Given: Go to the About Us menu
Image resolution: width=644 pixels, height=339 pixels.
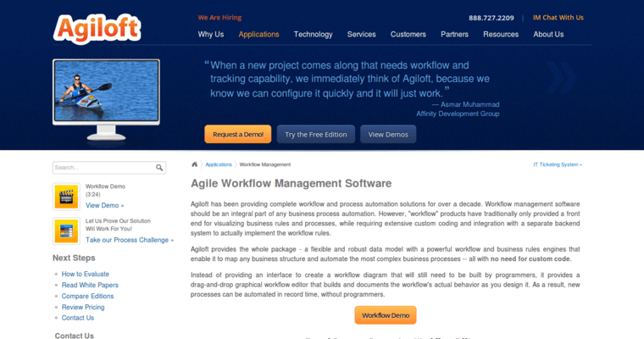Looking at the screenshot, I should coord(548,35).
